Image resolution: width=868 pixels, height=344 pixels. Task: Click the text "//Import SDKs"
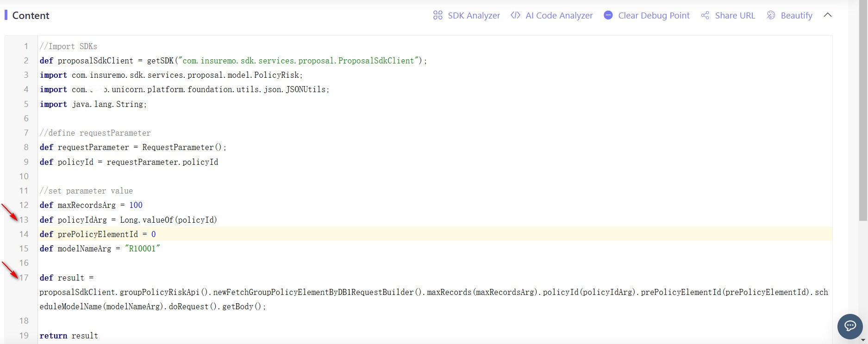pyautogui.click(x=69, y=46)
